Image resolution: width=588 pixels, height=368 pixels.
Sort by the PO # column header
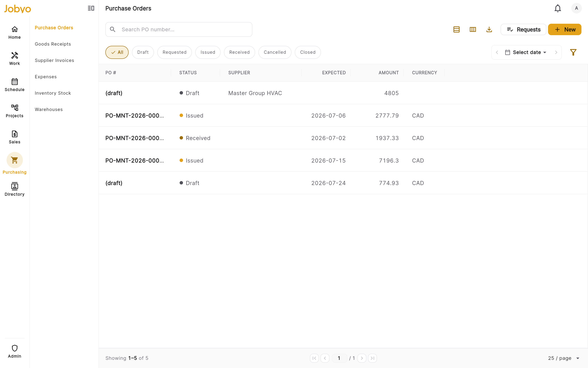[111, 73]
